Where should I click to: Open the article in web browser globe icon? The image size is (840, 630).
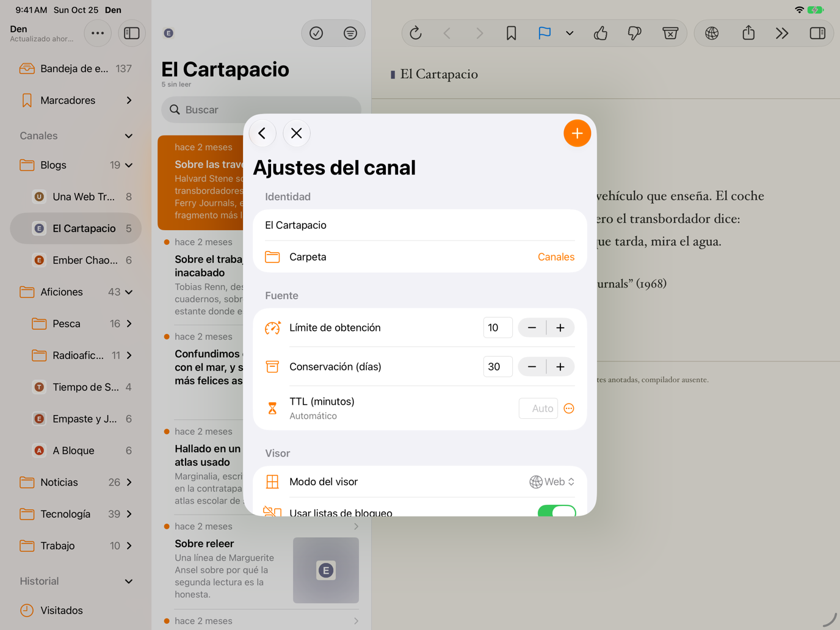click(x=712, y=33)
